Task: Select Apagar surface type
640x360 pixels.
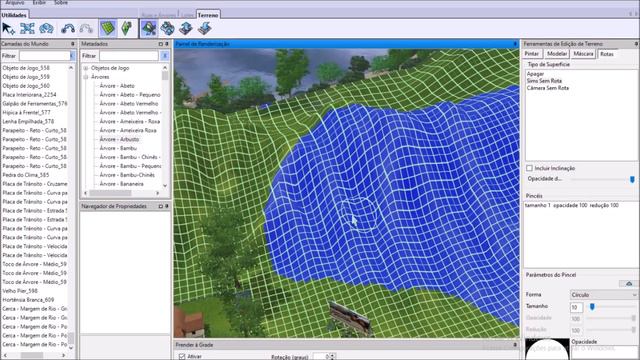Action: [x=536, y=74]
